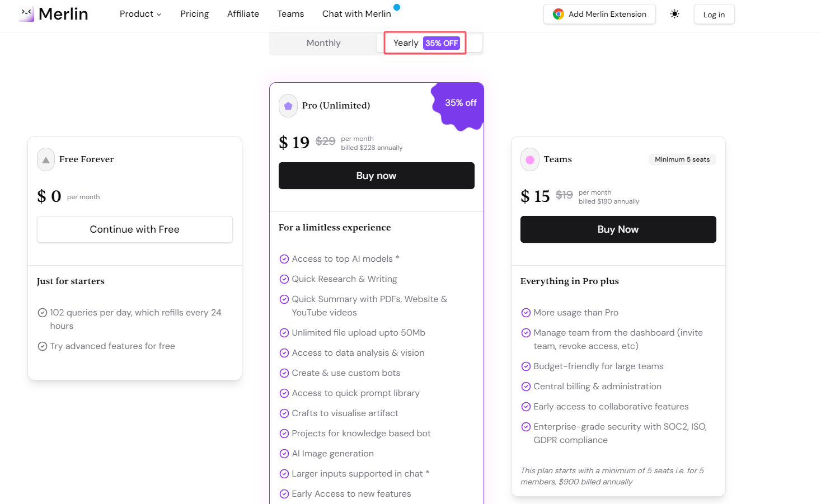Open the Pricing page
Screen dimensions: 821x504
[194, 14]
